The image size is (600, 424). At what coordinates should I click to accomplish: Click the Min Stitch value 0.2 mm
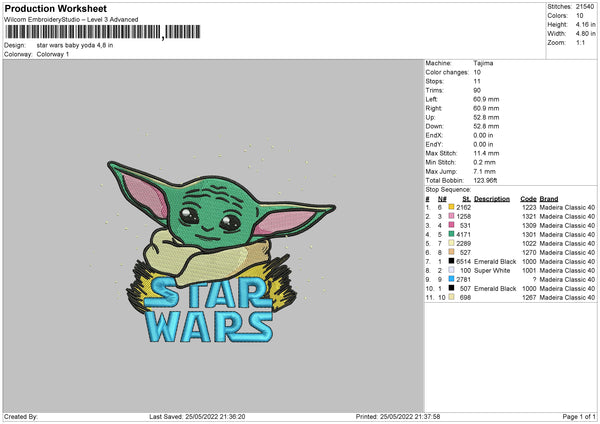click(x=484, y=162)
